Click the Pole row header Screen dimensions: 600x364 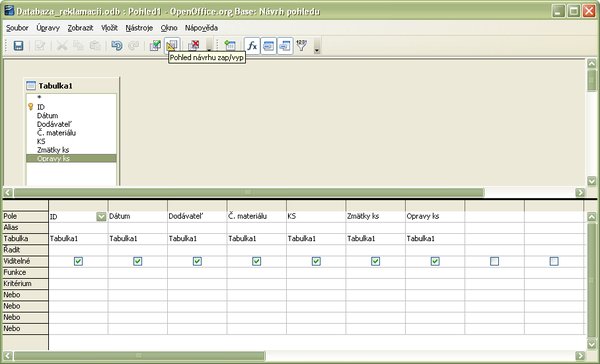click(x=25, y=217)
